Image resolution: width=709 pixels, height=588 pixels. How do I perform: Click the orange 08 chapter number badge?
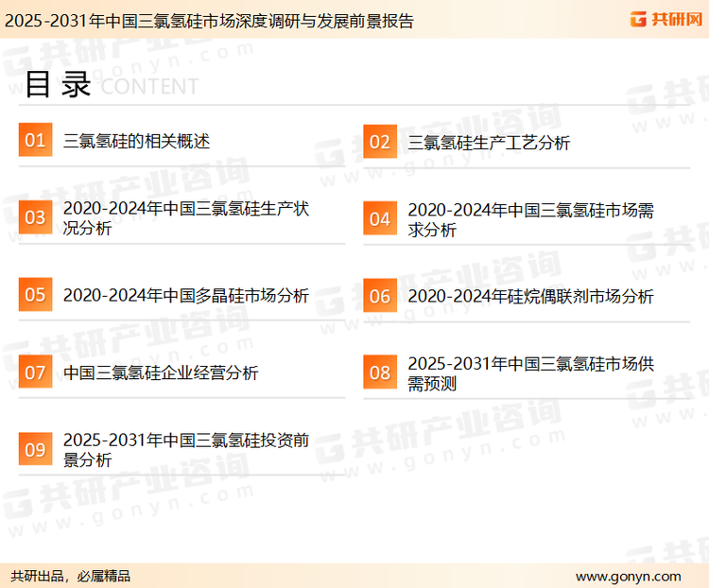point(380,372)
